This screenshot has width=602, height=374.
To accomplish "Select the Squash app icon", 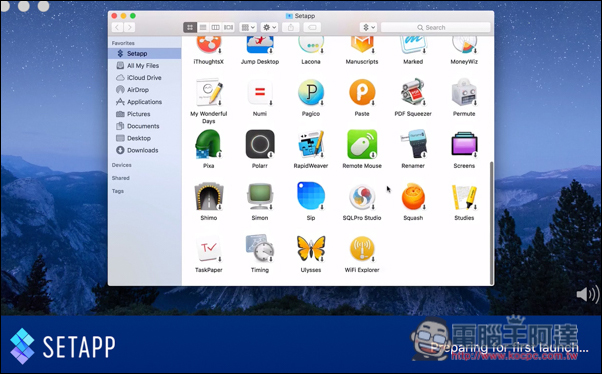I will (x=413, y=197).
